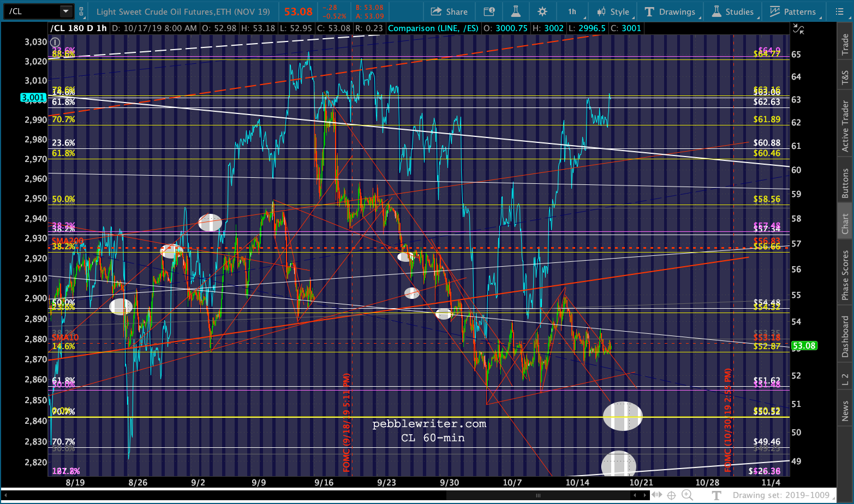Click the $64.77 Fibonacci level label

[x=767, y=53]
